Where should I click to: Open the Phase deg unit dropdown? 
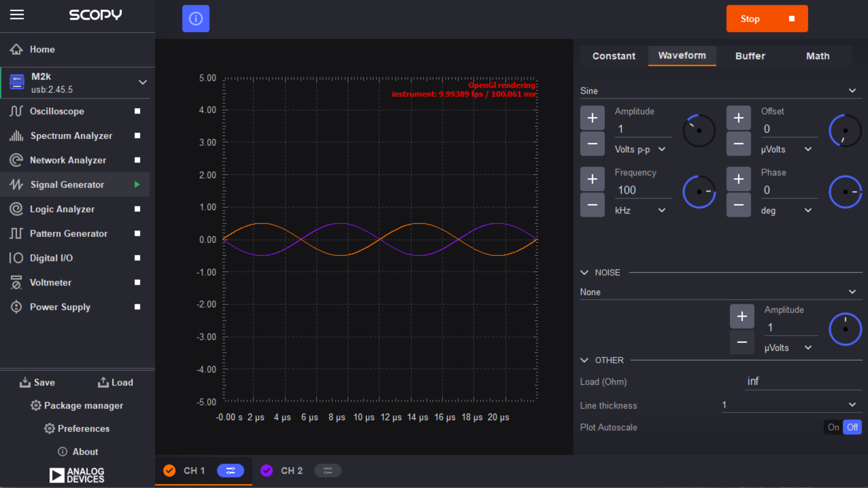pyautogui.click(x=786, y=210)
